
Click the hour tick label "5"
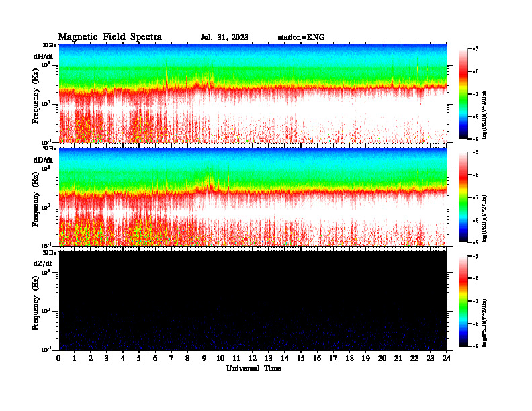coord(139,359)
